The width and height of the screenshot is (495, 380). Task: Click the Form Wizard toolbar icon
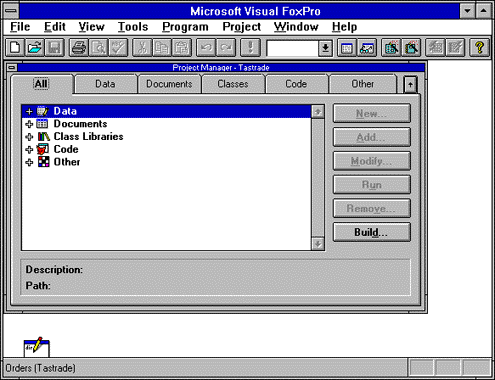[392, 48]
